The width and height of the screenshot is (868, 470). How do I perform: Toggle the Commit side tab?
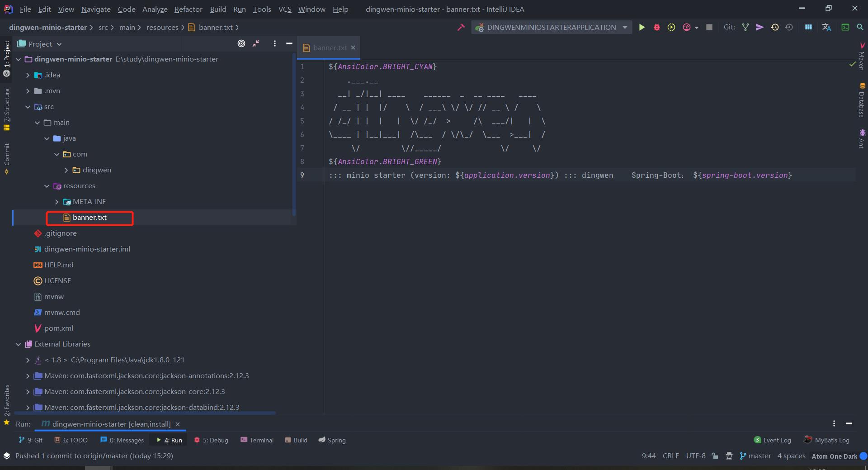point(7,158)
